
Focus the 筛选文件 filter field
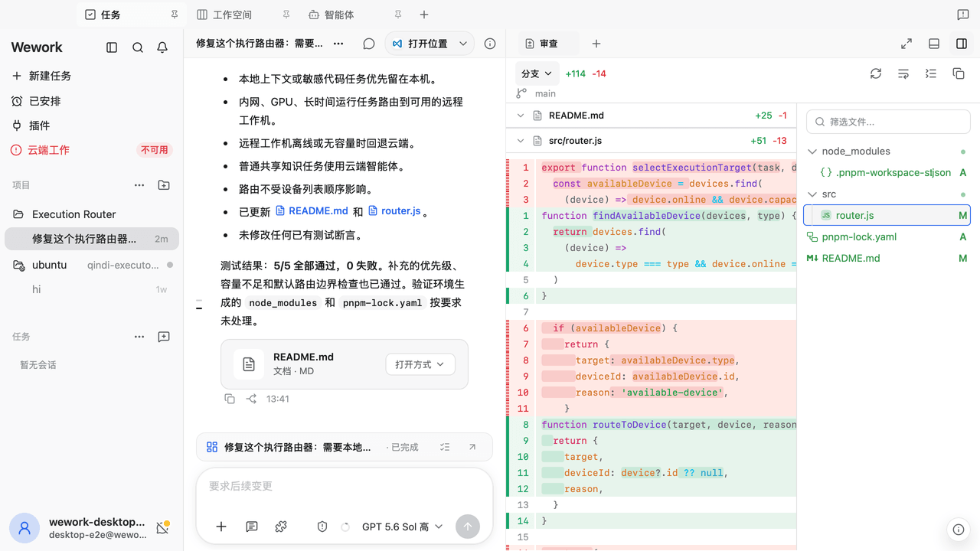pyautogui.click(x=888, y=122)
